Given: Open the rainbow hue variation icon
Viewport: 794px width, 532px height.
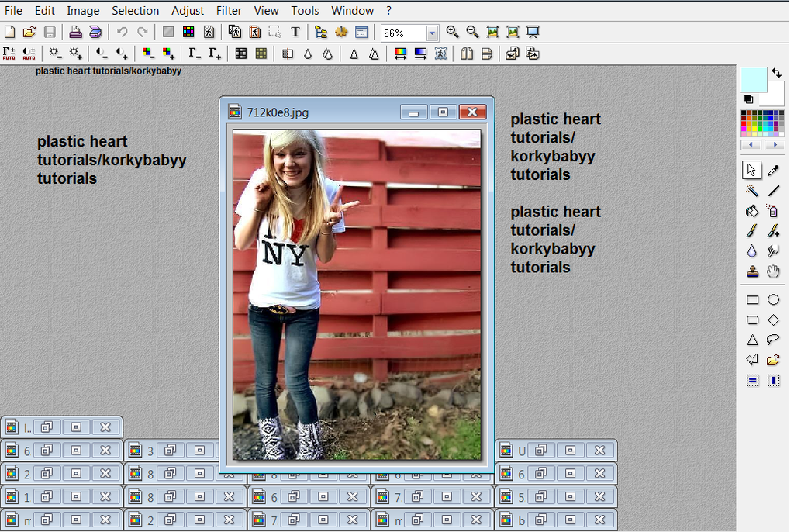Looking at the screenshot, I should point(400,54).
